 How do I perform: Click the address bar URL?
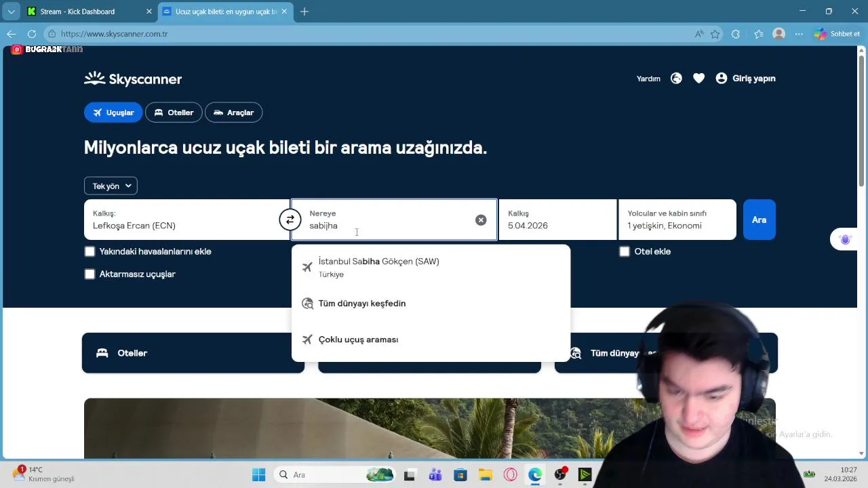pos(366,34)
